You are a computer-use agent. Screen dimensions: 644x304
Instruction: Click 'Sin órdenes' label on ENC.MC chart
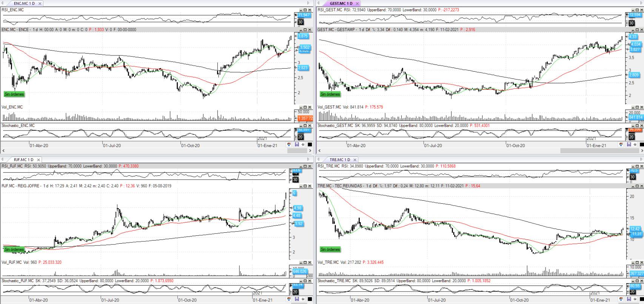click(14, 94)
